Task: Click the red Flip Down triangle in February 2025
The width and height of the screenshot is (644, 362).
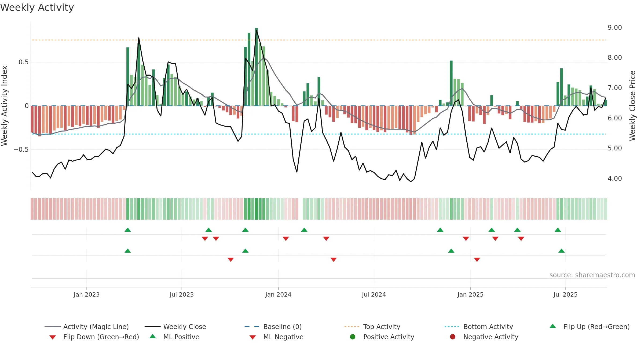Action: coord(495,239)
